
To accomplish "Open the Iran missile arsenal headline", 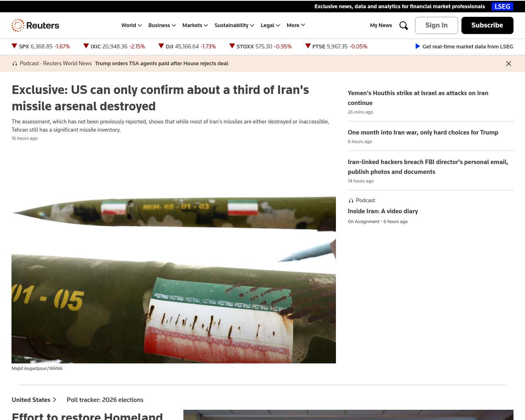I will [160, 98].
